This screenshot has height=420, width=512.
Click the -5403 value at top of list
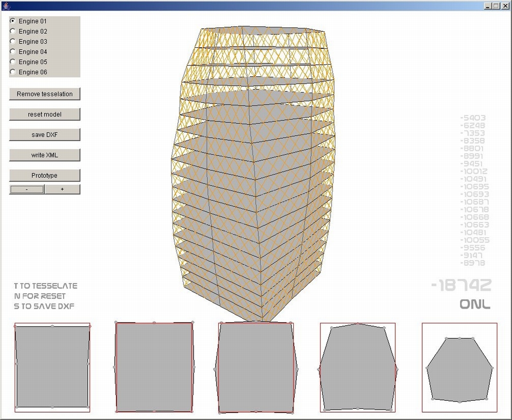pos(472,118)
